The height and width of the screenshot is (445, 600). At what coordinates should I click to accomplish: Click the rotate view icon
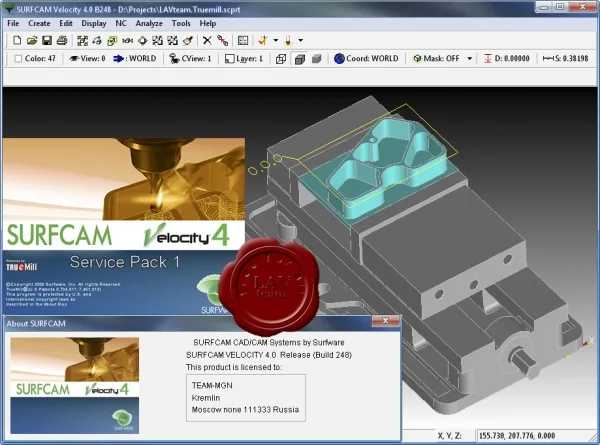(97, 40)
